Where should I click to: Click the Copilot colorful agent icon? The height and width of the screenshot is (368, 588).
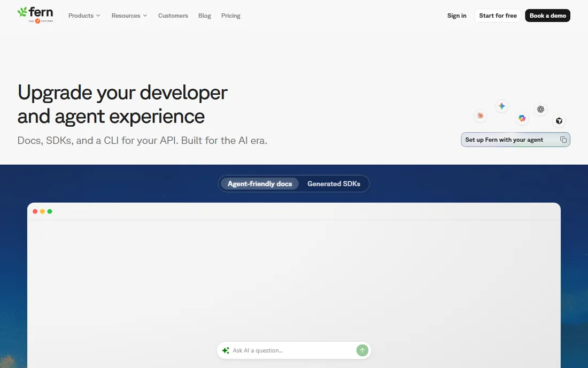pyautogui.click(x=522, y=118)
